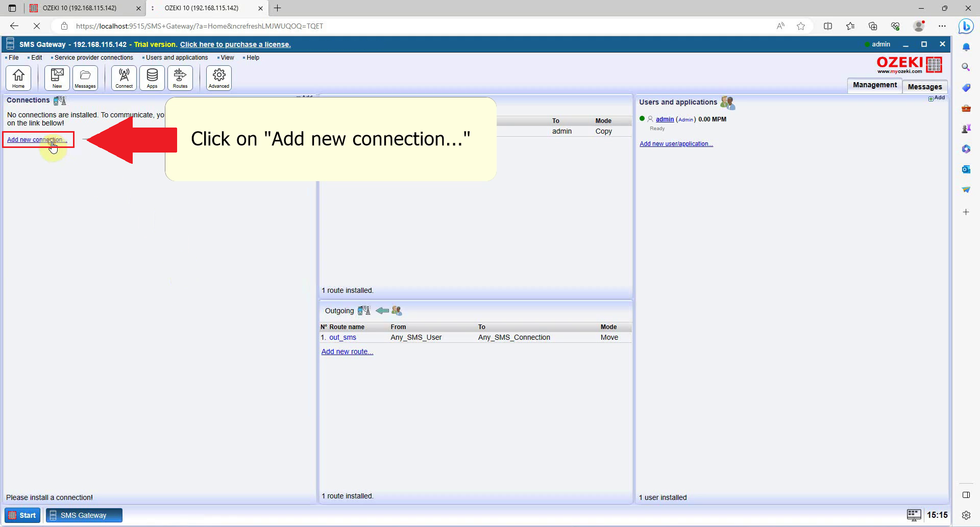Open the read aloud icon in address bar
This screenshot has height=527, width=980.
point(780,26)
